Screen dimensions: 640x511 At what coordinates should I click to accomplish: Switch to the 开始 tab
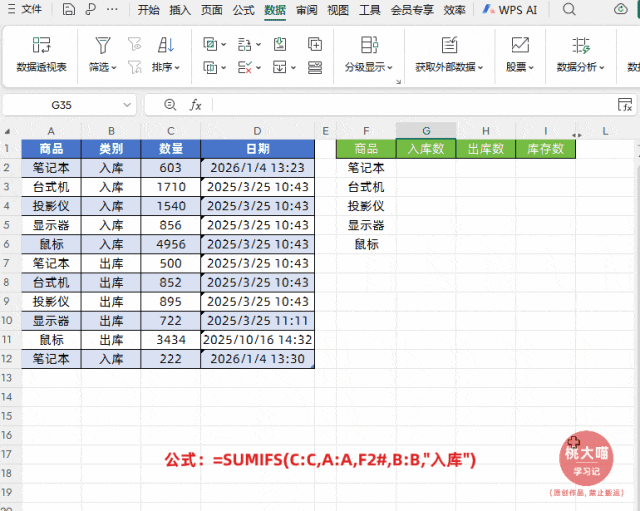(148, 10)
